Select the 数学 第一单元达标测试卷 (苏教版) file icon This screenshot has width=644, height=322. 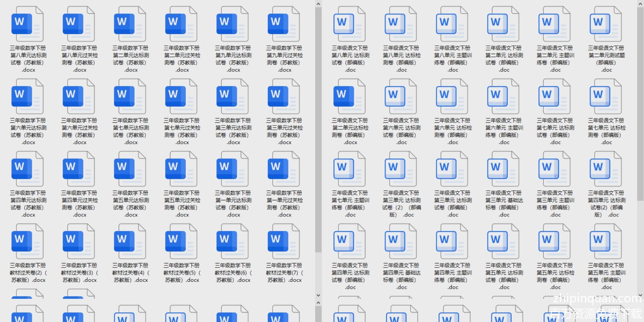(232, 169)
